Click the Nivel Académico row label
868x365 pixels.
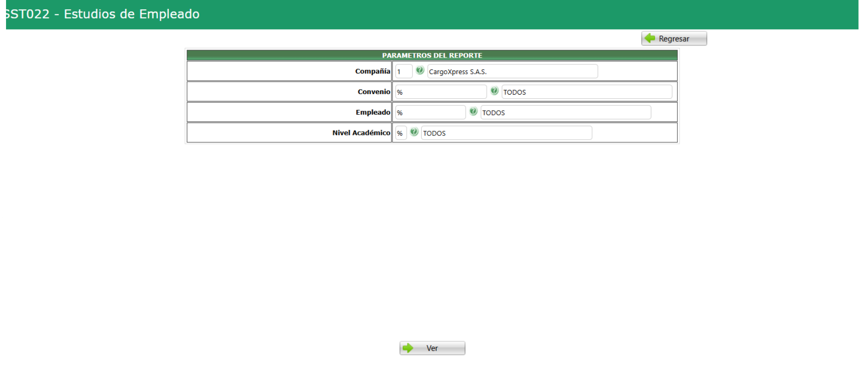pyautogui.click(x=361, y=133)
